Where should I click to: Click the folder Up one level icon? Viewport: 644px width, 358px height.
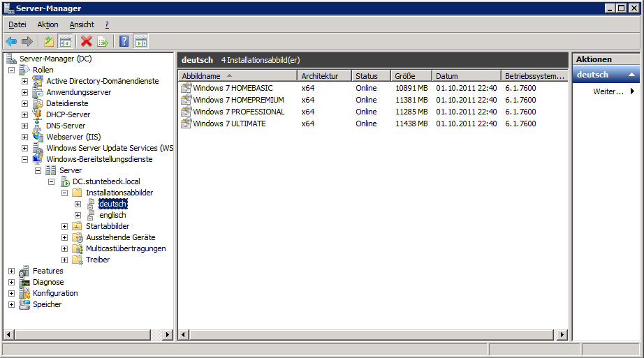tap(49, 42)
